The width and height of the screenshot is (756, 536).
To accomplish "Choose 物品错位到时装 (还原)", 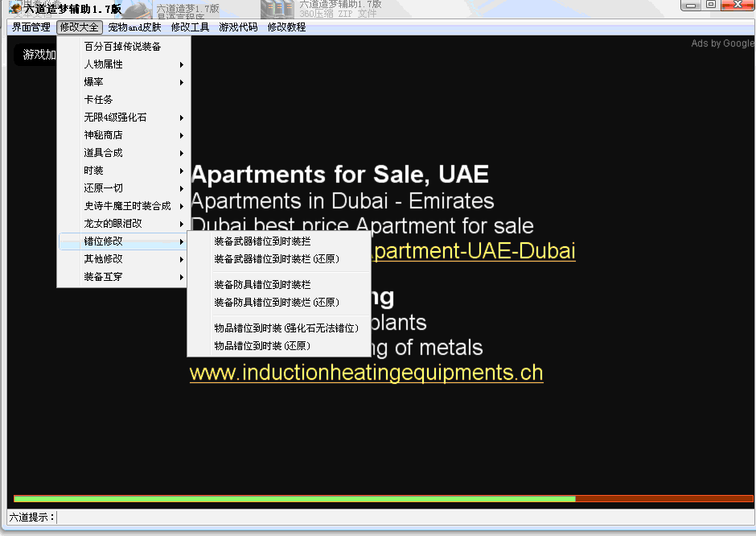I will (279, 346).
